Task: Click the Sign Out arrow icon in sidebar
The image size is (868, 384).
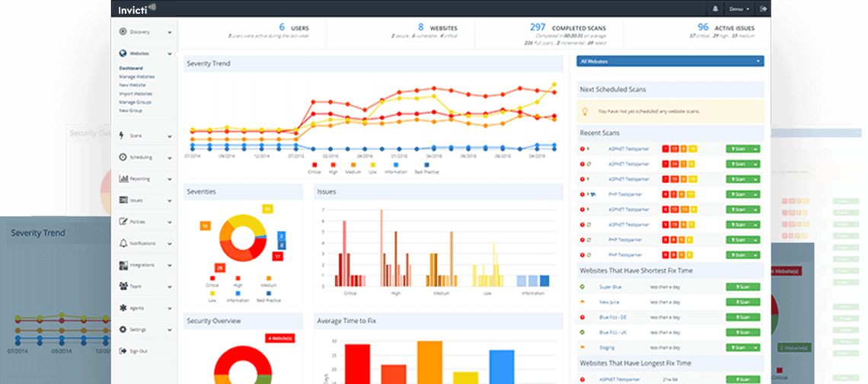Action: pyautogui.click(x=123, y=350)
